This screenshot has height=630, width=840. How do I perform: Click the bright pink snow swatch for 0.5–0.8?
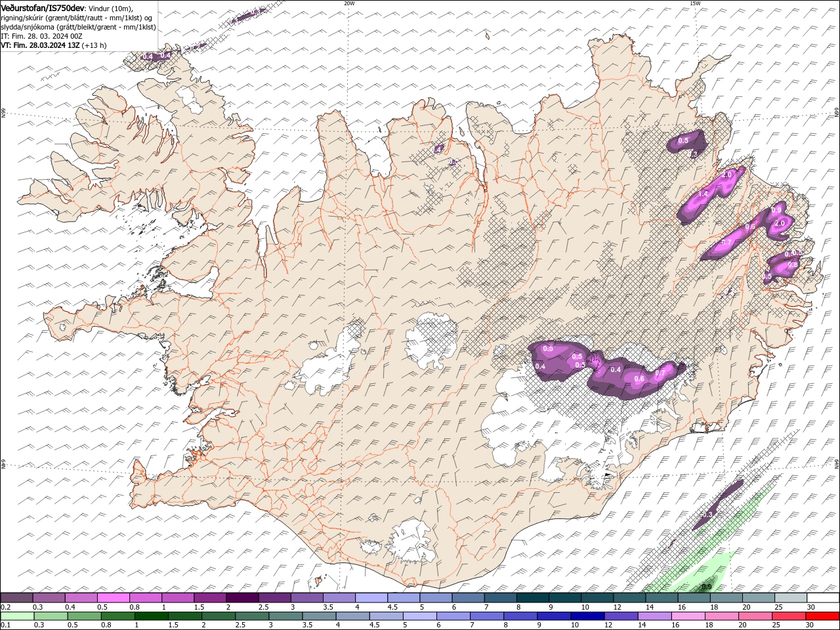pyautogui.click(x=114, y=598)
